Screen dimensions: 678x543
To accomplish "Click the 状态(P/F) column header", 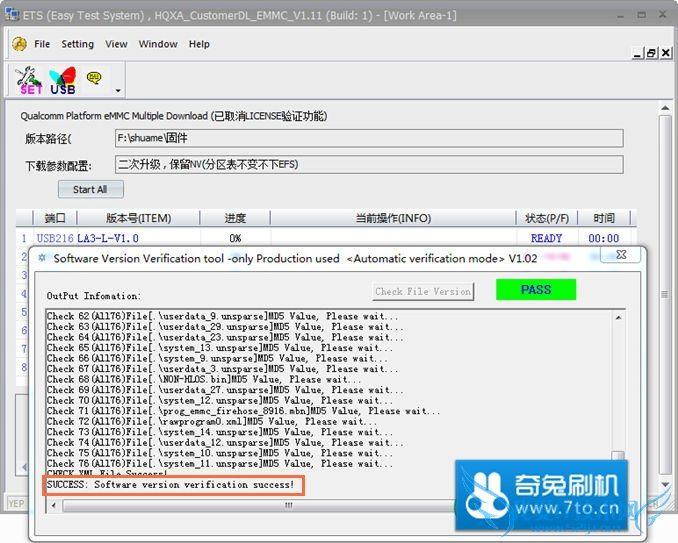I will pos(547,218).
